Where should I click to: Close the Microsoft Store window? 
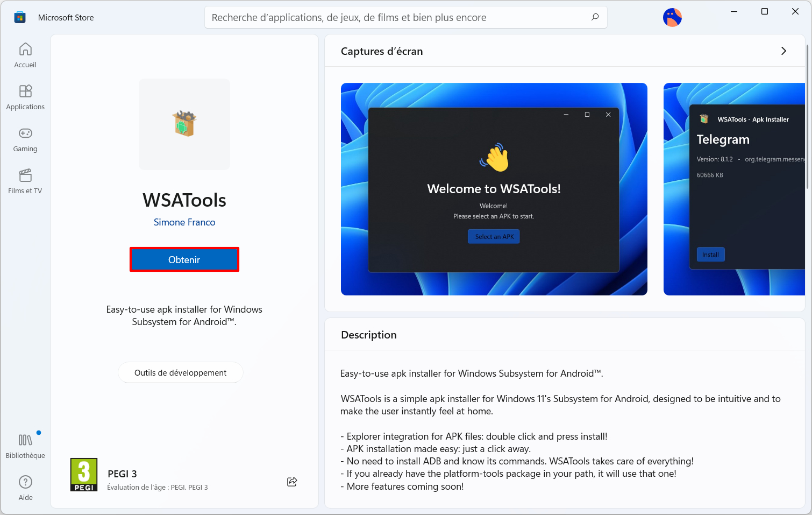(x=795, y=11)
